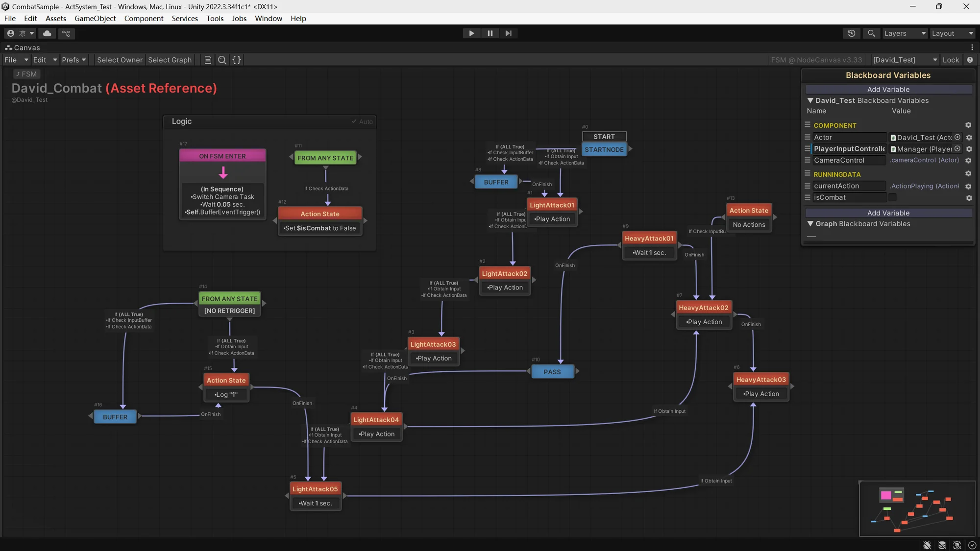Open the Prefs dropdown menu
Screen dimensions: 980x551
(74, 60)
